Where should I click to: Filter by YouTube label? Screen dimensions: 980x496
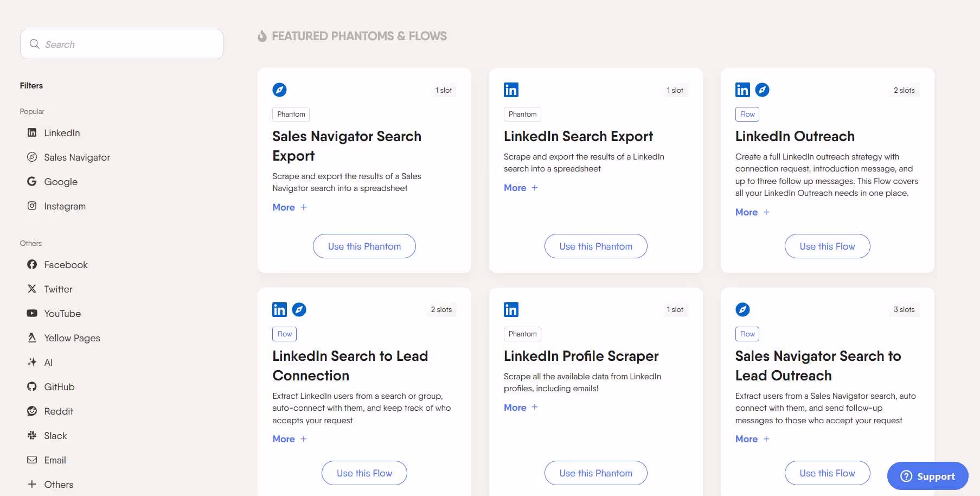tap(62, 314)
